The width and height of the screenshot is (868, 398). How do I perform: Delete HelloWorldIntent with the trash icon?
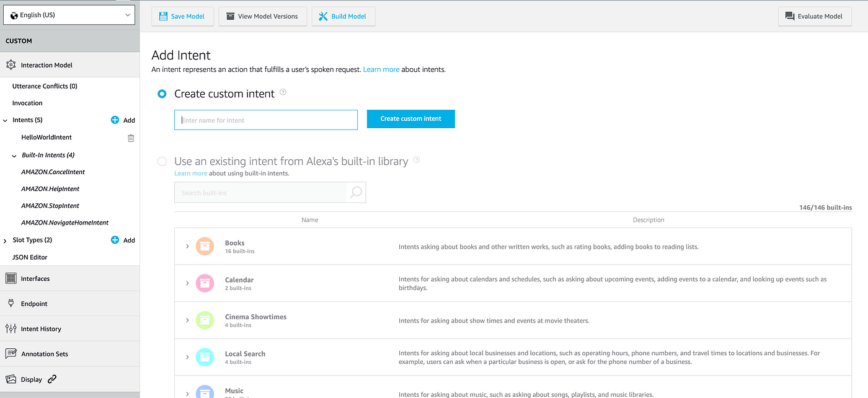pyautogui.click(x=131, y=138)
